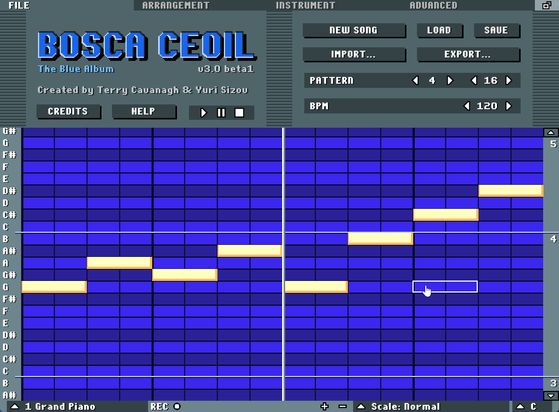Place a note in the highlighted G cell
This screenshot has width=559, height=412.
[445, 287]
